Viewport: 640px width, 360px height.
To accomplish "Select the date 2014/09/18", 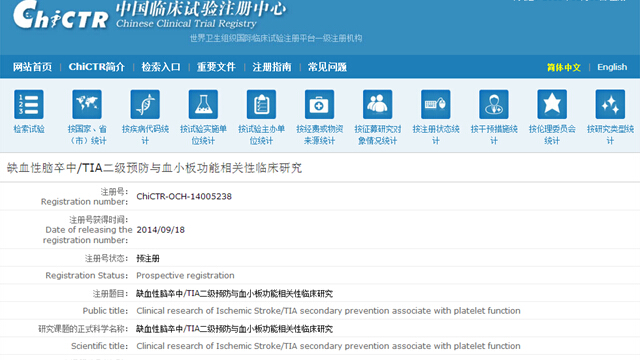I will point(160,230).
